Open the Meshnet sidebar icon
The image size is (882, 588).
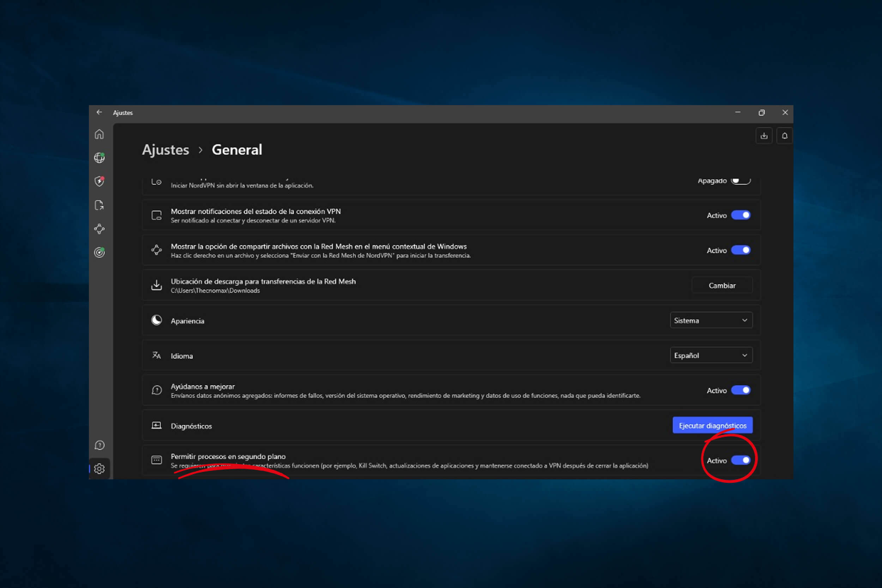tap(99, 229)
